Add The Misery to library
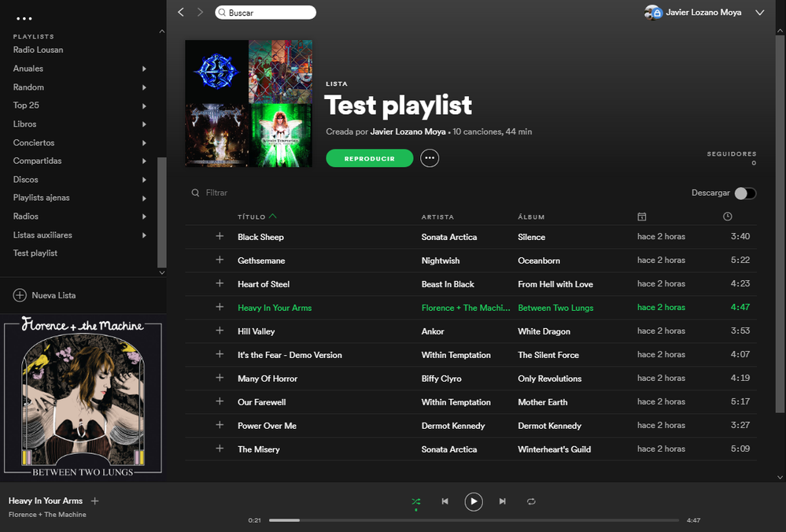 [x=220, y=449]
